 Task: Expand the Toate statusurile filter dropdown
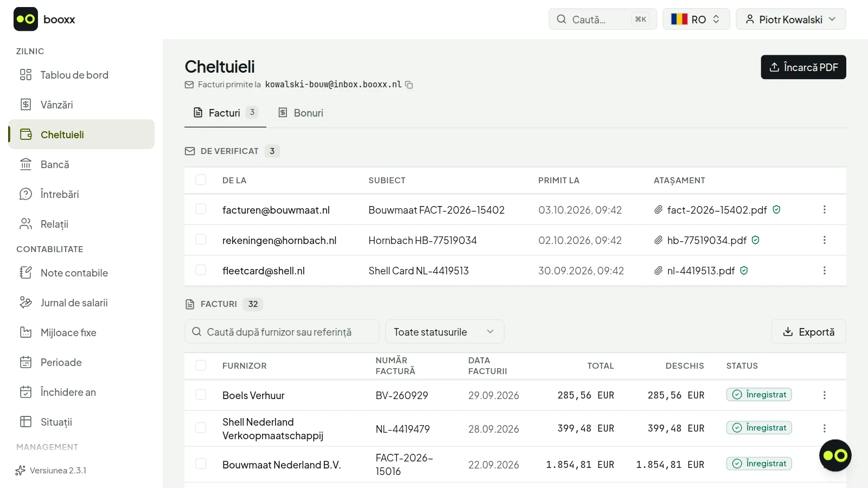pyautogui.click(x=444, y=332)
